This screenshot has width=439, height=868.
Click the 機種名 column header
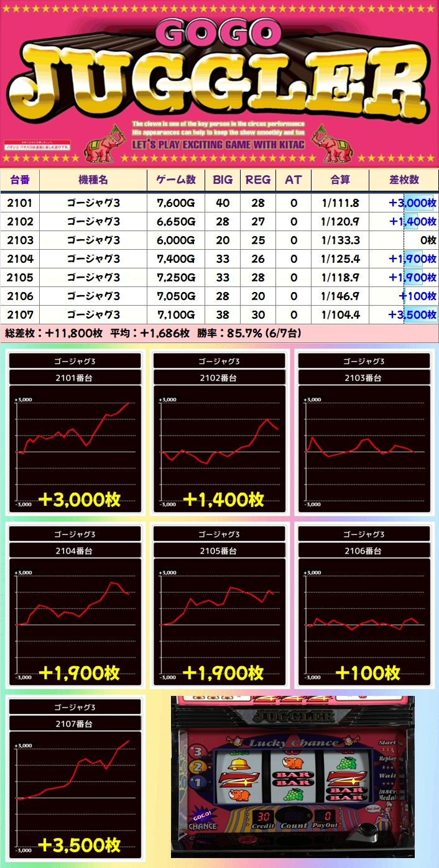pyautogui.click(x=93, y=180)
